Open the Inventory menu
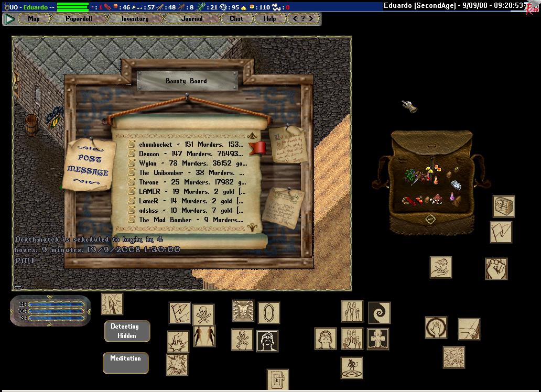The width and height of the screenshot is (541, 392). pos(135,19)
